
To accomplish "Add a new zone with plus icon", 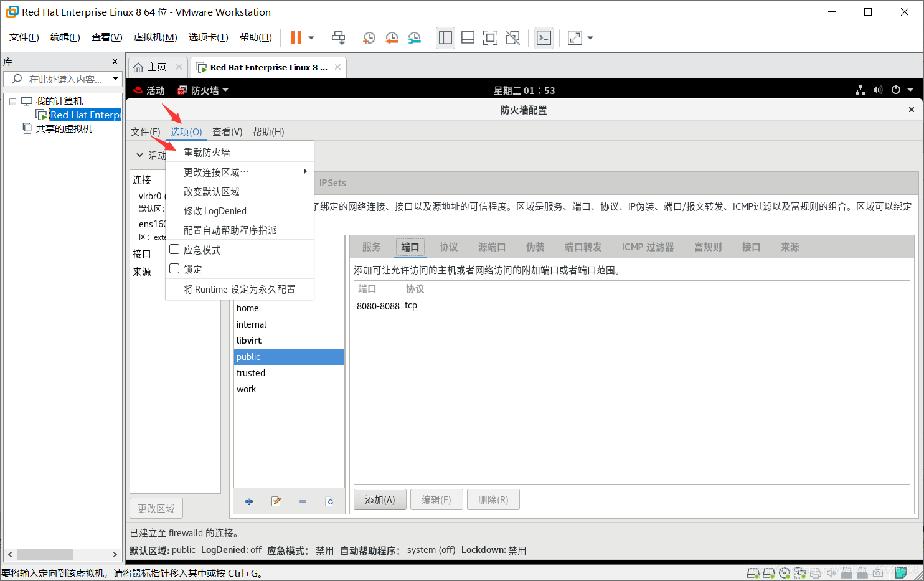I will click(x=249, y=501).
